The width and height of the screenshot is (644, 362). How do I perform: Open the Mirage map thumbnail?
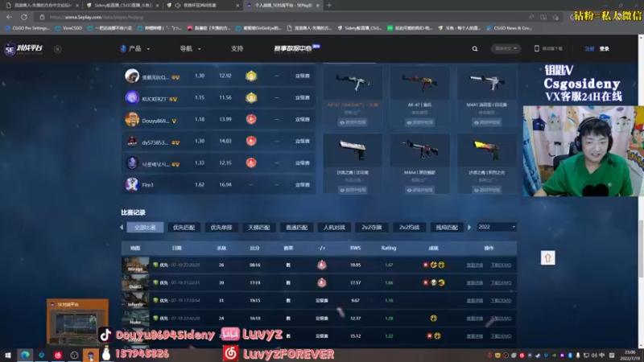135,265
